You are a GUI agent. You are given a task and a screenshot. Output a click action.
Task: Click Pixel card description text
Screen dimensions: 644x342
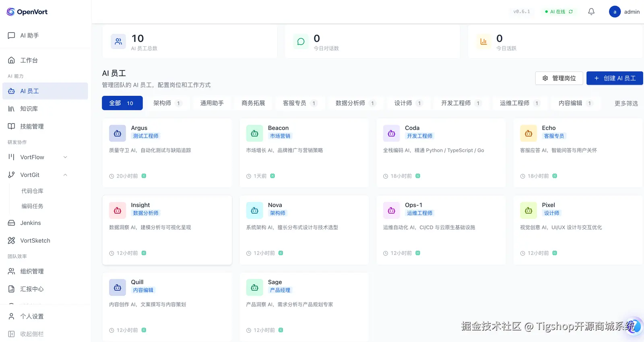point(561,227)
